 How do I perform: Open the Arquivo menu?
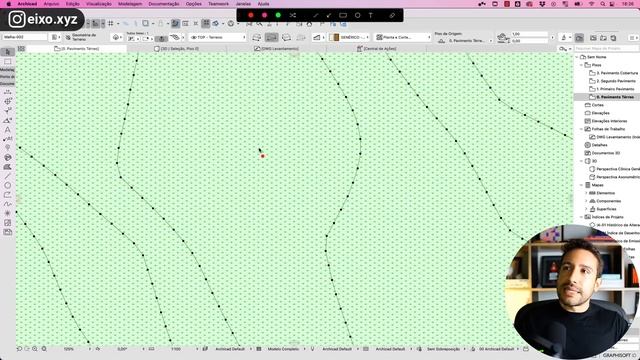pos(51,4)
